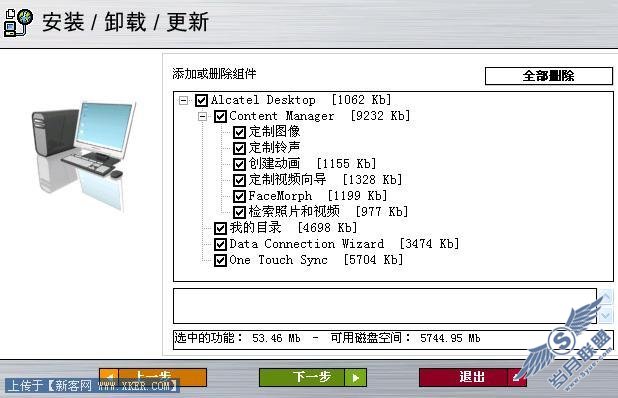Select the FaceMorph [1199 Kb] label
This screenshot has height=398, width=618.
(318, 196)
